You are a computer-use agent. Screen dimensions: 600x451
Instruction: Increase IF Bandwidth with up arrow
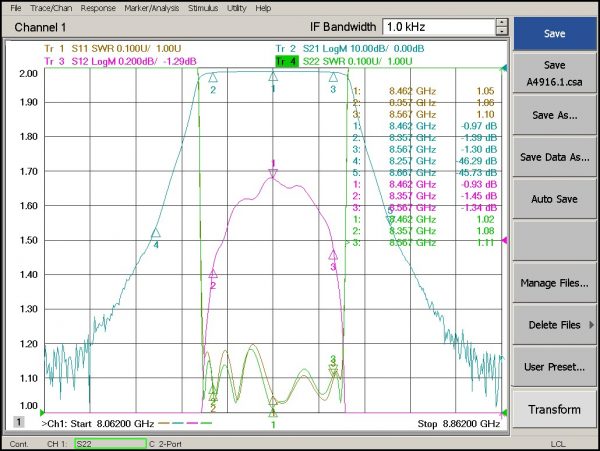click(502, 23)
